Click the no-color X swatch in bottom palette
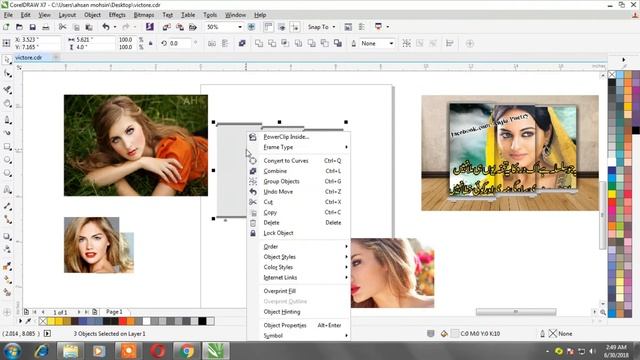The width and height of the screenshot is (640, 360). click(43, 321)
